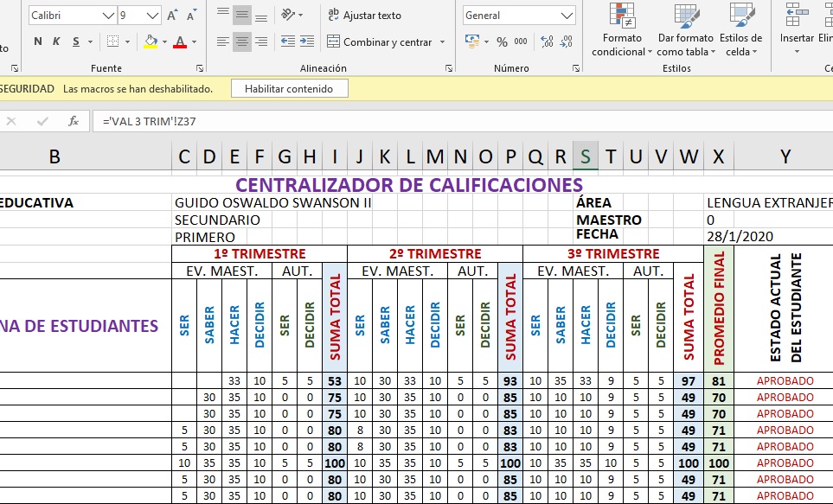Decrease font size with the smaller A icon

[191, 16]
